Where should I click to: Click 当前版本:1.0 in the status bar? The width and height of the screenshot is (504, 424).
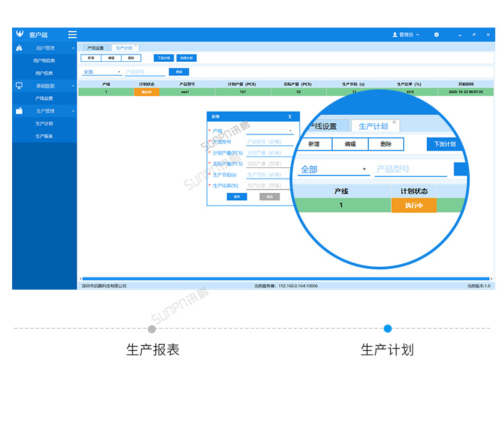pyautogui.click(x=478, y=286)
